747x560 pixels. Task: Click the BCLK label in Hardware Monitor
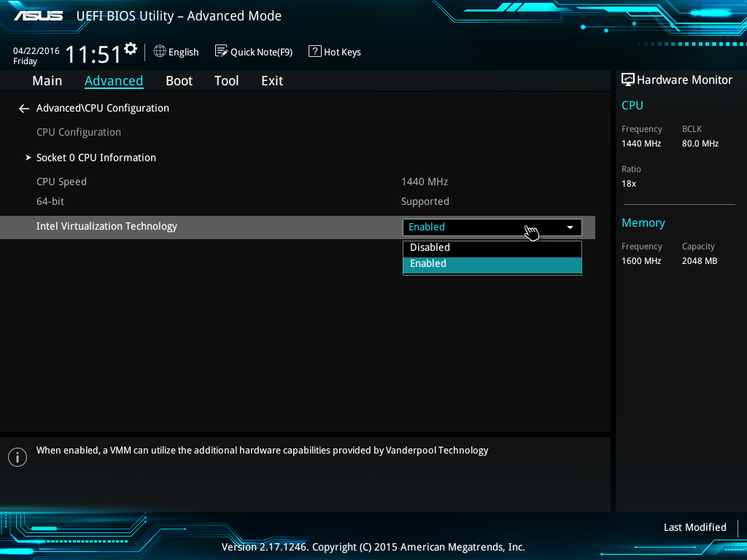coord(692,129)
